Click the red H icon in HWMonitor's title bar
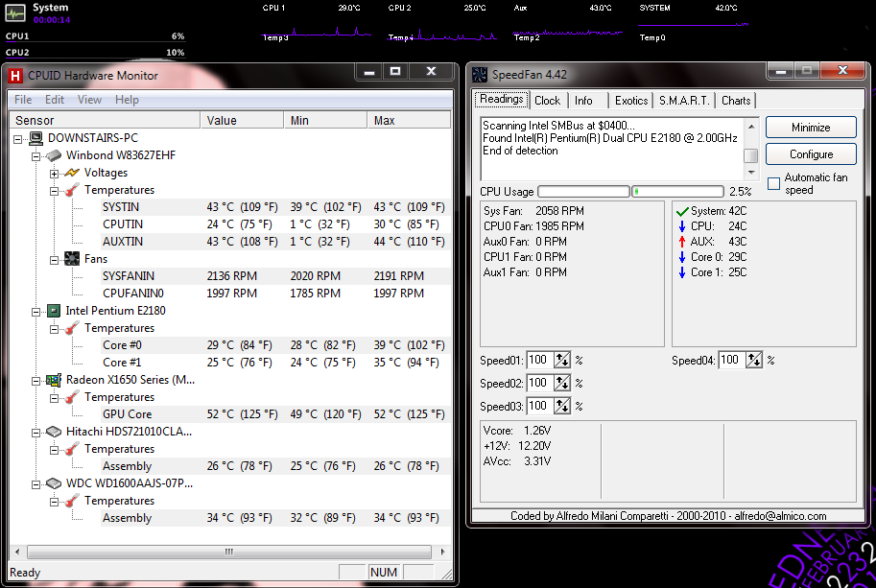The width and height of the screenshot is (876, 588). point(15,76)
